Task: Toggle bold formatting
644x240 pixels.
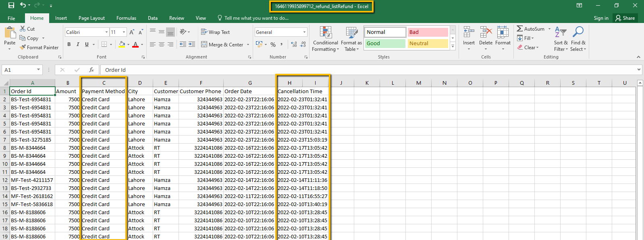Action: (69, 44)
